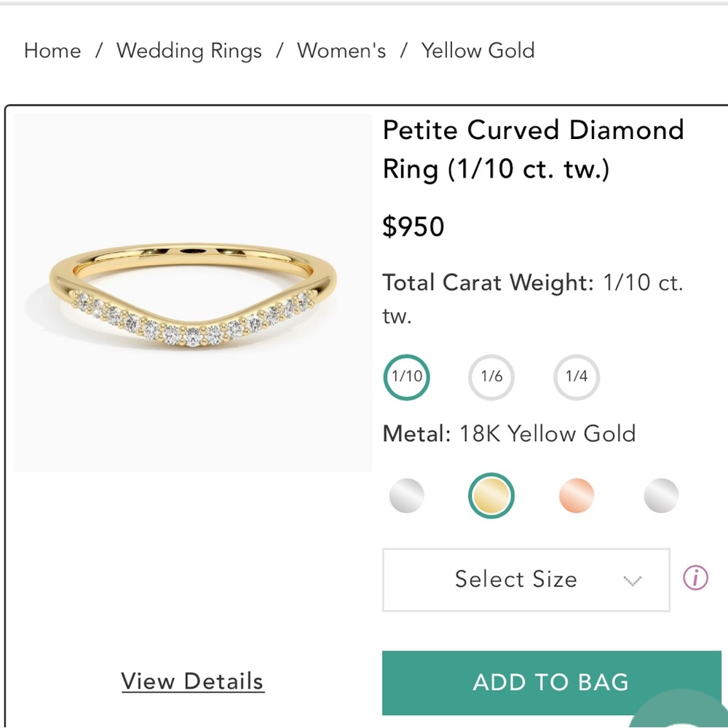Click the $950 price text
This screenshot has height=728, width=728.
point(414,226)
